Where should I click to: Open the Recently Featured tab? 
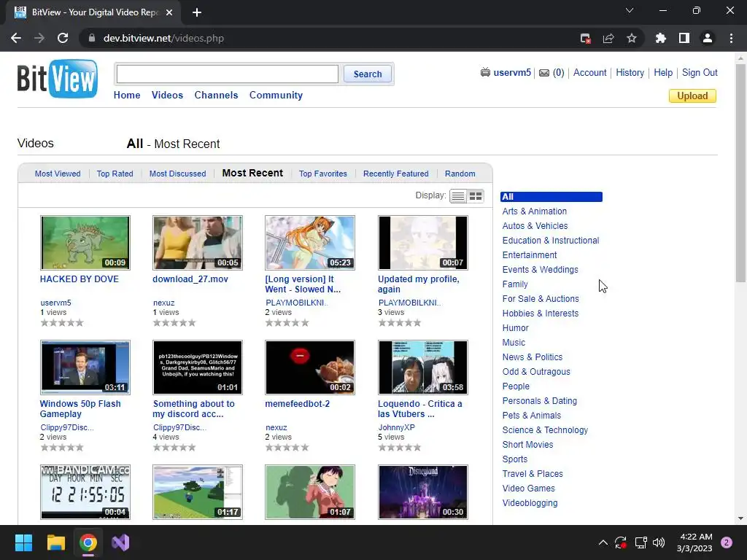pos(396,174)
